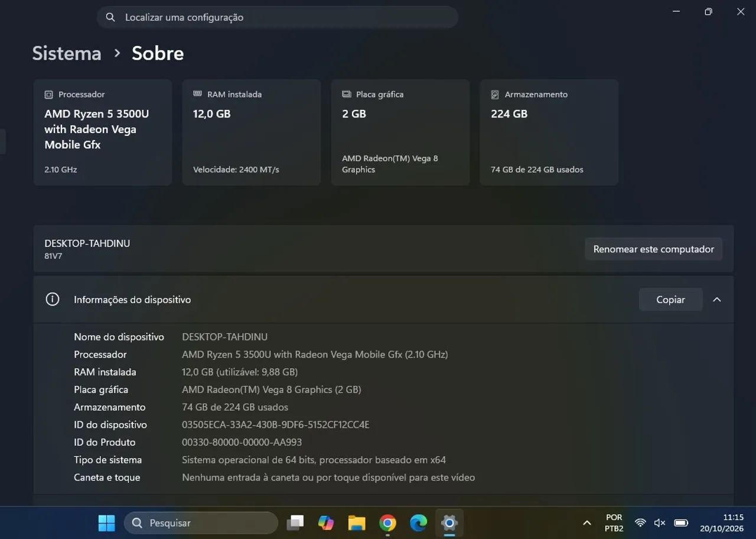Select the Armazenamento summary card
The image size is (756, 539).
pos(549,132)
